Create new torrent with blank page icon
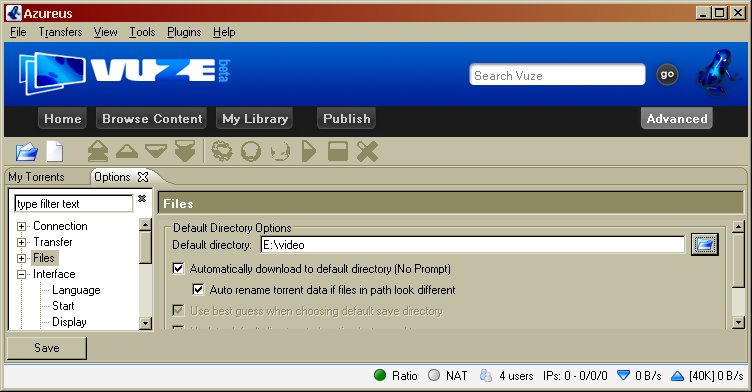Viewport: 752px width, 392px height. tap(55, 152)
